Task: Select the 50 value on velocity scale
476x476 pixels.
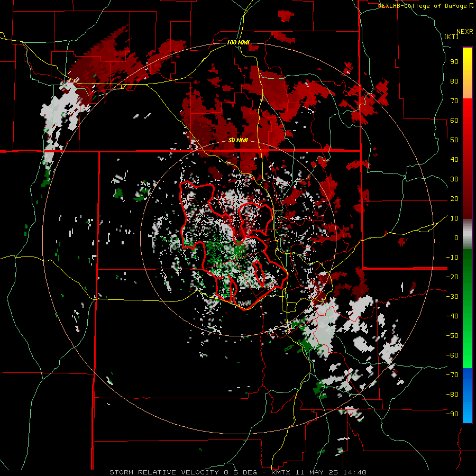Action: pyautogui.click(x=454, y=140)
